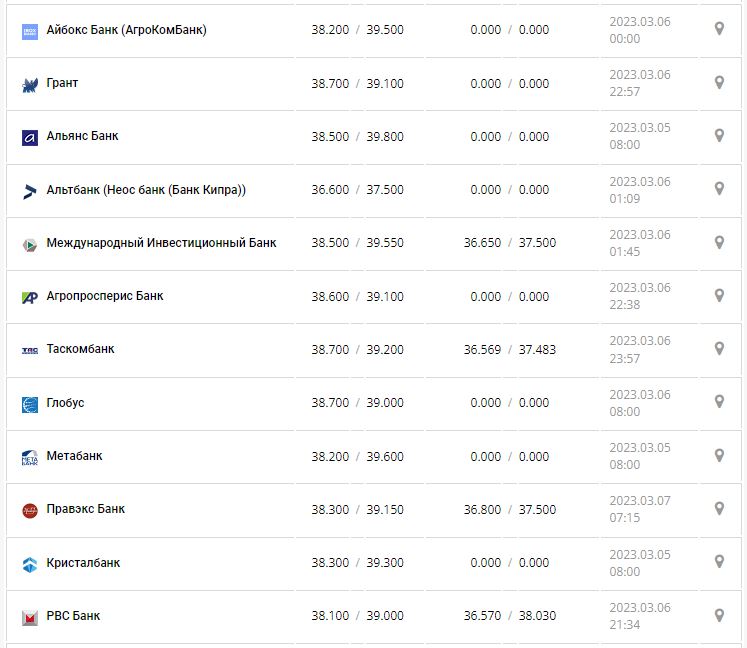Click the Грант bank name
Viewport: 747px width, 648px height.
62,83
